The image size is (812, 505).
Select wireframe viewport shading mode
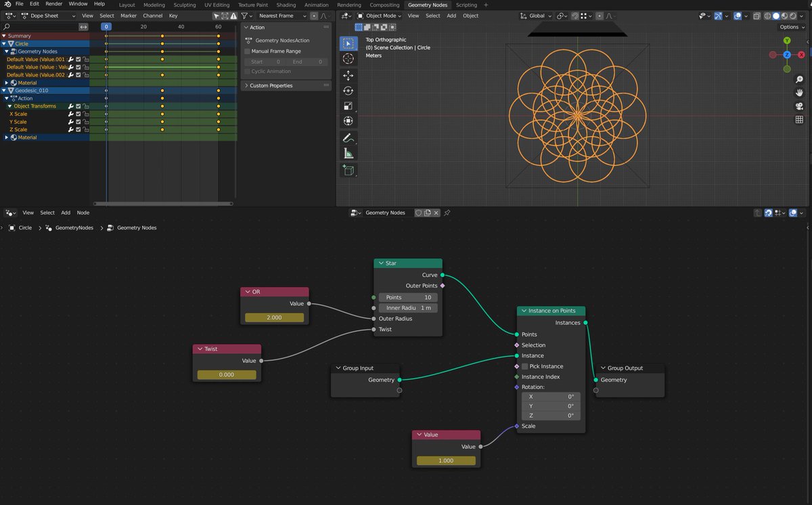pos(768,16)
